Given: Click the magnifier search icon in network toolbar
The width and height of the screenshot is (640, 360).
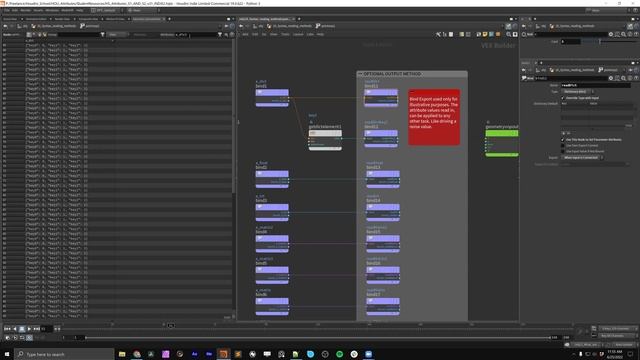Looking at the screenshot, I should coord(509,35).
